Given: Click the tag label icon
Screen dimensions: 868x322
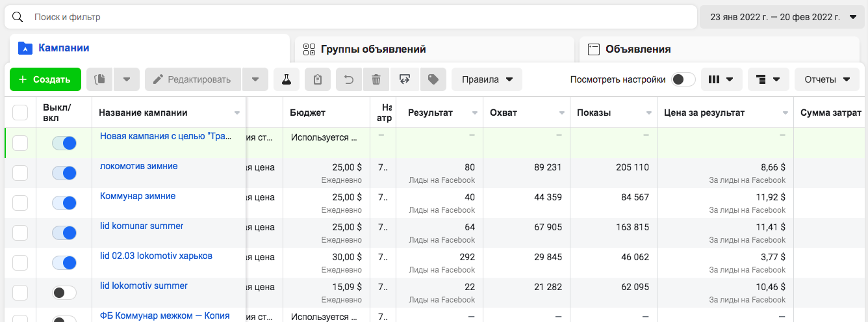Looking at the screenshot, I should pos(433,79).
